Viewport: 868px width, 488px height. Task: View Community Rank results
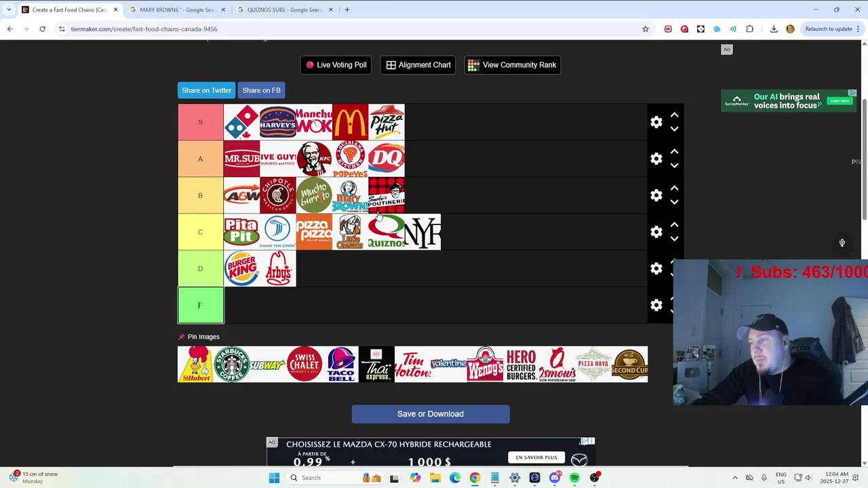tap(512, 65)
